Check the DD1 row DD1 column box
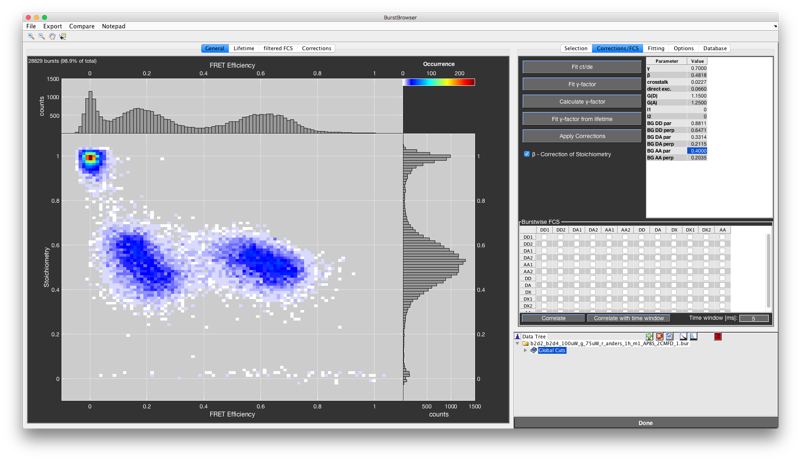This screenshot has height=461, width=800. 544,237
